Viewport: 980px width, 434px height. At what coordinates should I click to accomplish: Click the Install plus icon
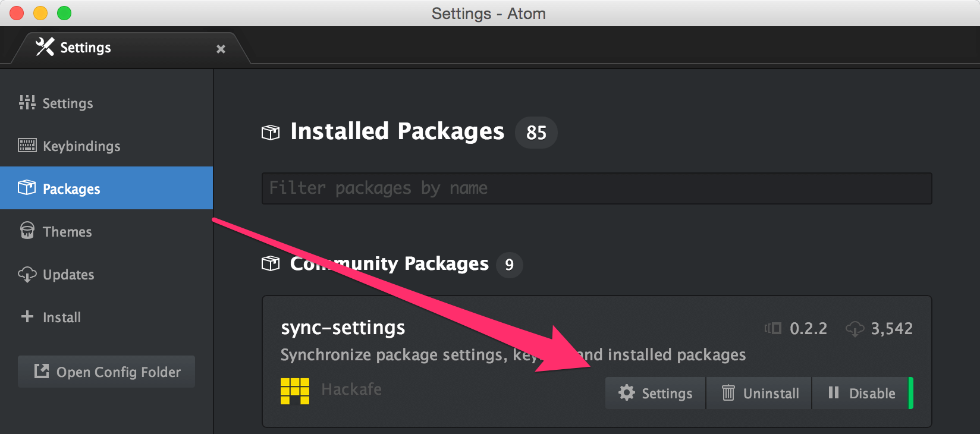[x=27, y=316]
